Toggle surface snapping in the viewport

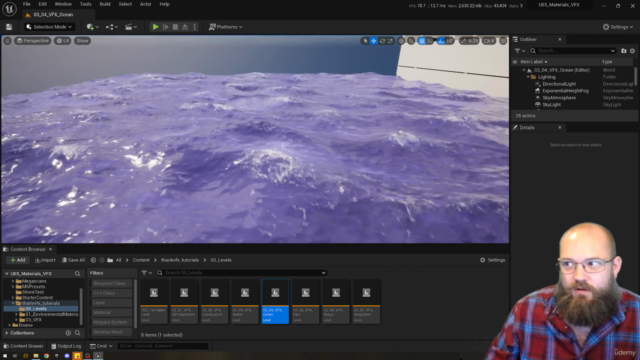pyautogui.click(x=411, y=41)
